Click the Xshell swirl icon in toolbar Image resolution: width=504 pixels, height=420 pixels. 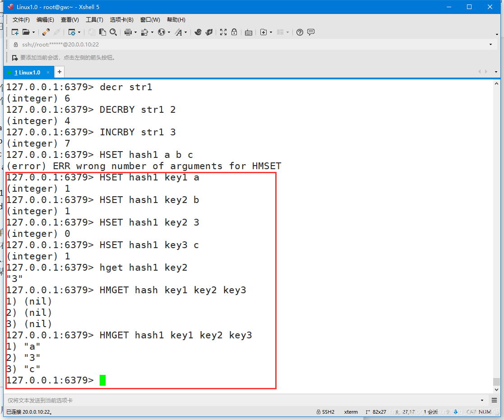pos(198,32)
